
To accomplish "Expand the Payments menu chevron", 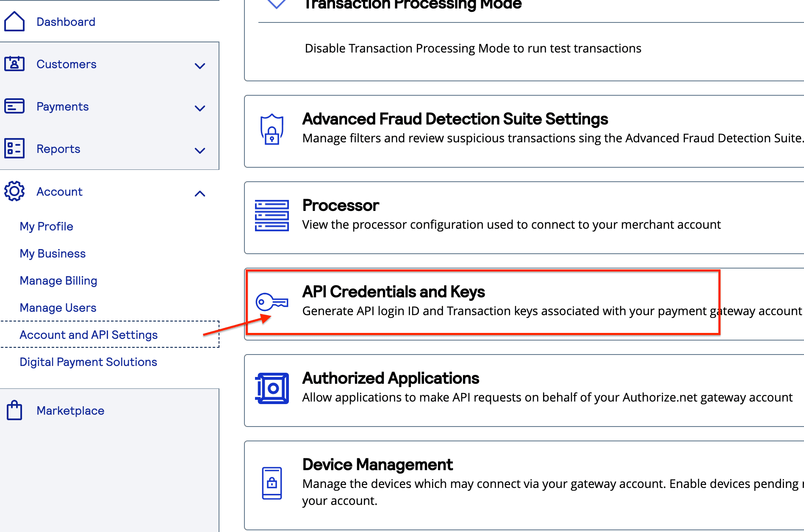I will pyautogui.click(x=200, y=108).
